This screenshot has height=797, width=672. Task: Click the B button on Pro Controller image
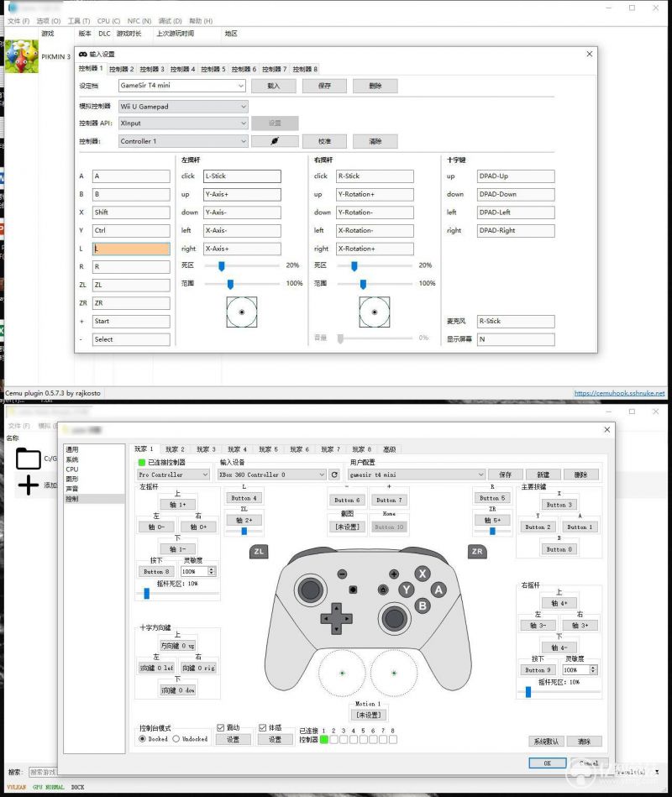(422, 606)
